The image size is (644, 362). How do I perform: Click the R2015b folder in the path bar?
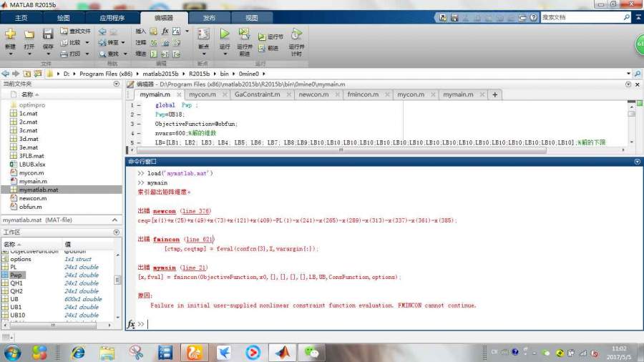point(199,74)
